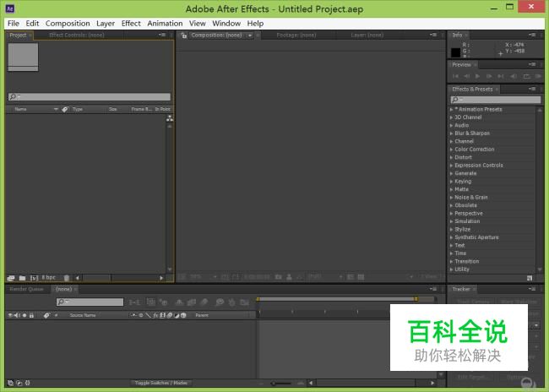The height and width of the screenshot is (392, 549).
Task: Click the Toggle Switches / Modes button
Action: [x=161, y=383]
